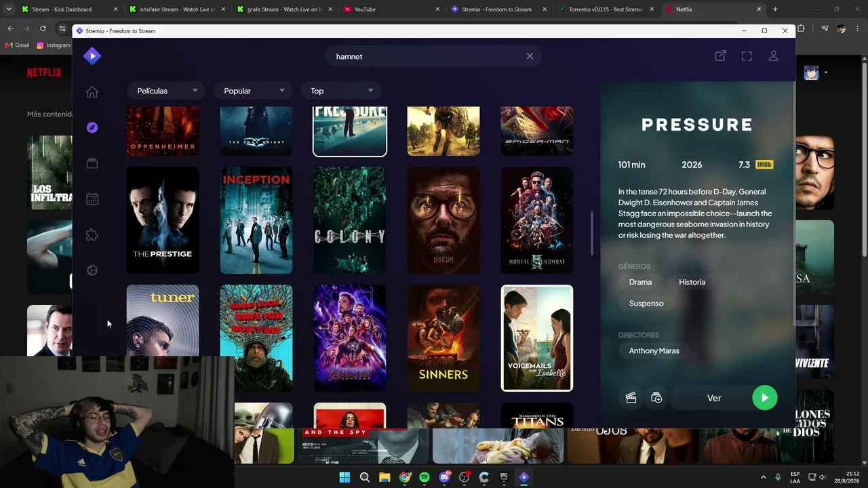Open a new browser tab
Viewport: 868px width, 488px height.
775,9
